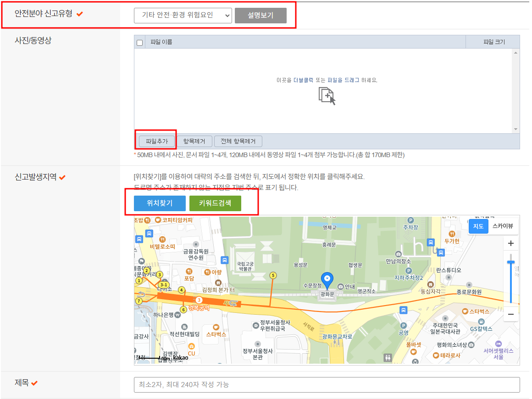
Task: Click subway exit 7 marker
Action: [x=139, y=301]
